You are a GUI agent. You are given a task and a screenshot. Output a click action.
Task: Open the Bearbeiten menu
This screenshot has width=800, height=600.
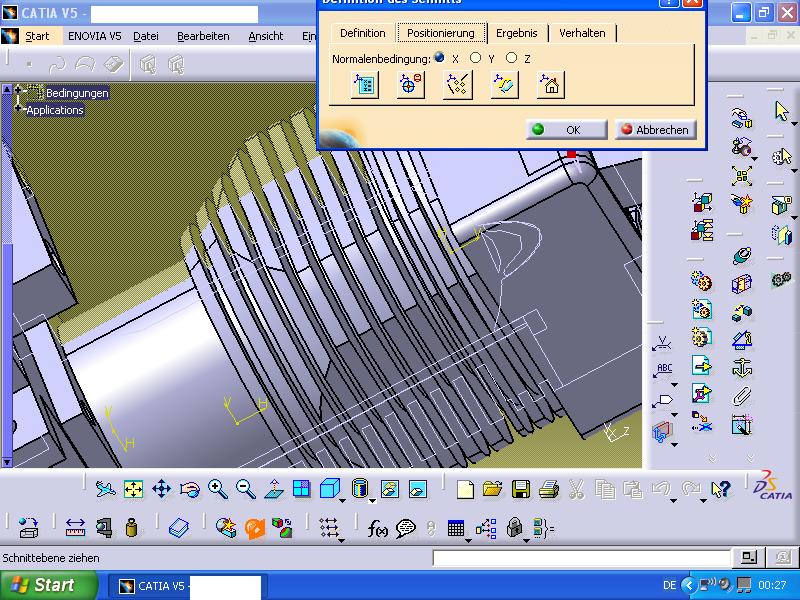point(203,36)
